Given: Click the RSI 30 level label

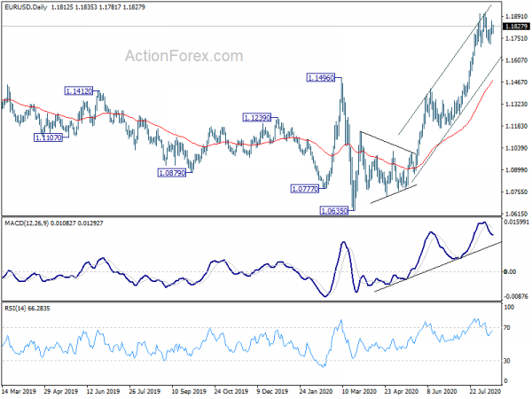Looking at the screenshot, I should 507,361.
